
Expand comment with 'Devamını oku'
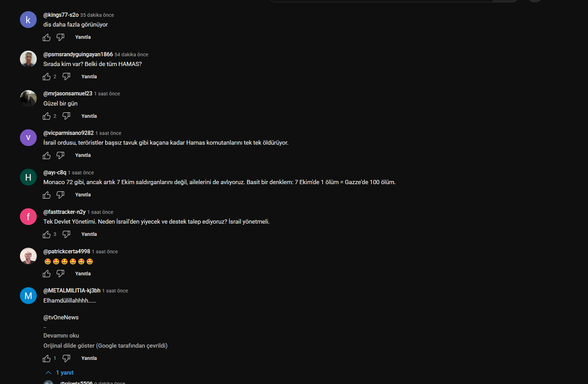pyautogui.click(x=61, y=335)
